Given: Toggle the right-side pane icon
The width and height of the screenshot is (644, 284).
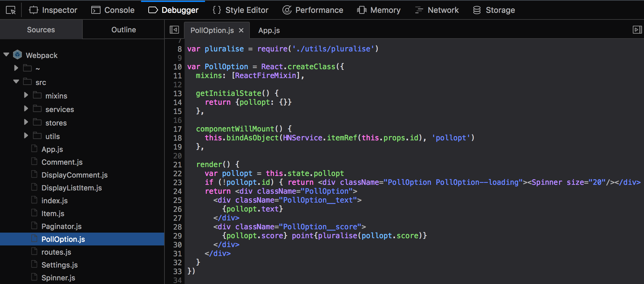Looking at the screenshot, I should click(637, 30).
